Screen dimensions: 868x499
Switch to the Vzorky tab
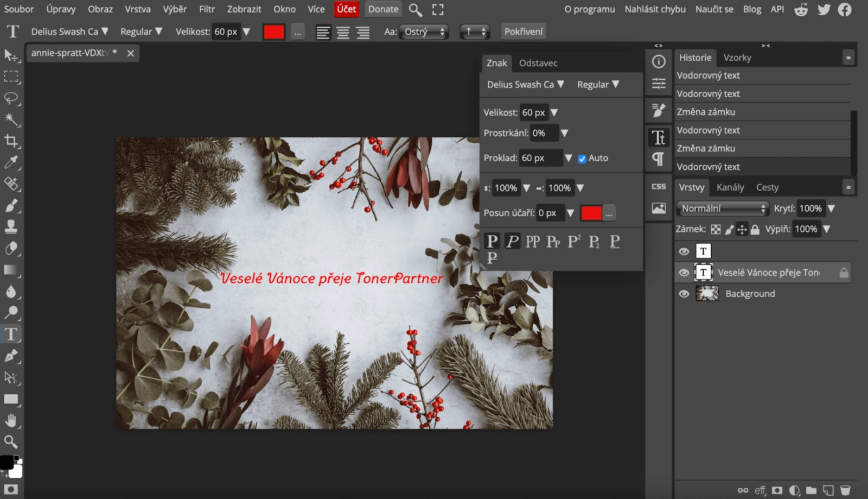(737, 58)
